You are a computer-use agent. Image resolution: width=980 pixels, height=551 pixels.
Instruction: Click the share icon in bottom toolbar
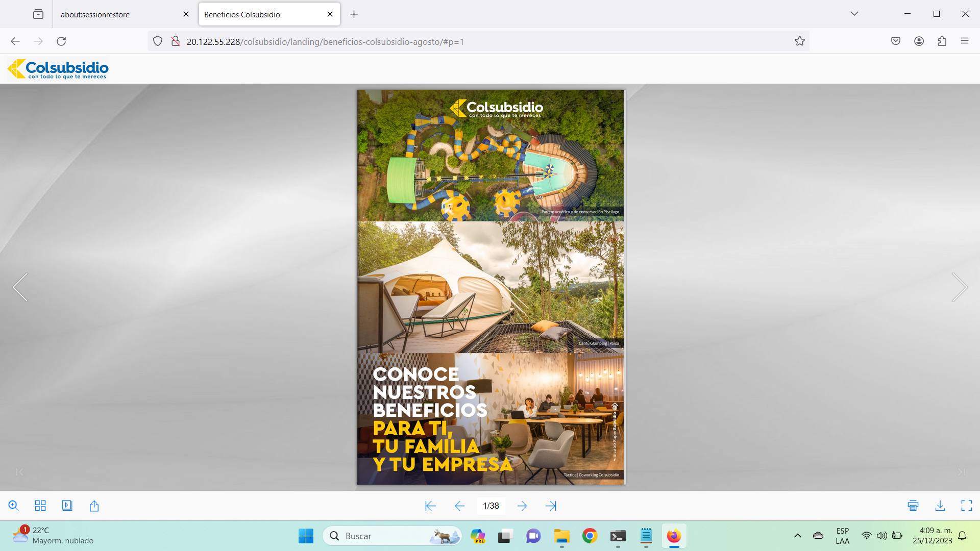click(x=94, y=506)
